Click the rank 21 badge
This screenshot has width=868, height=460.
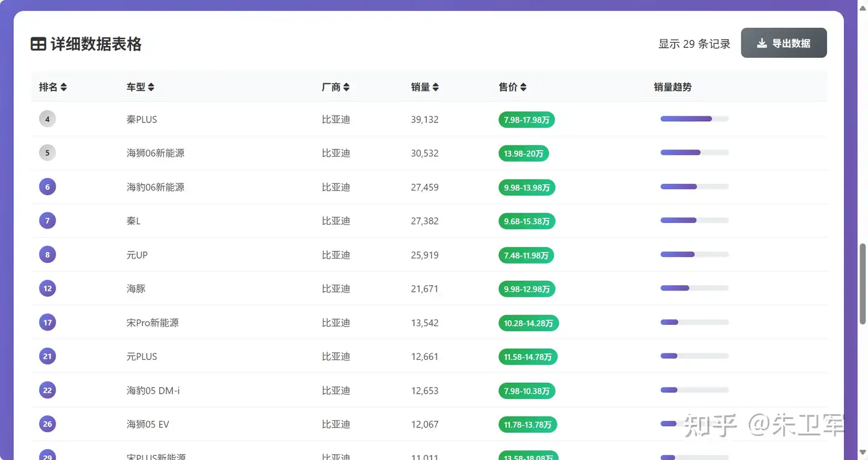point(48,356)
